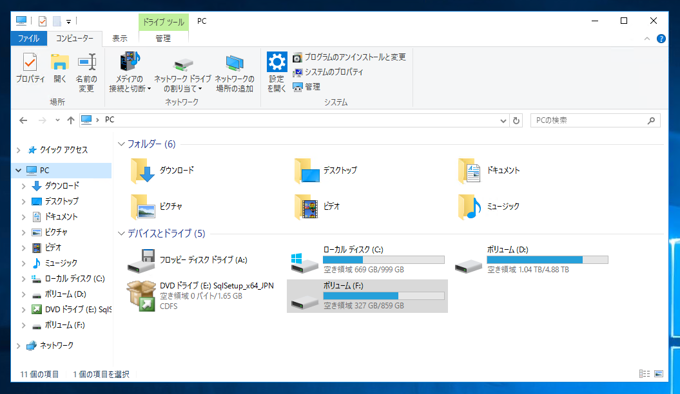Select ローカル ディスク (C:) drive tile
Image resolution: width=680 pixels, height=394 pixels.
pos(367,260)
